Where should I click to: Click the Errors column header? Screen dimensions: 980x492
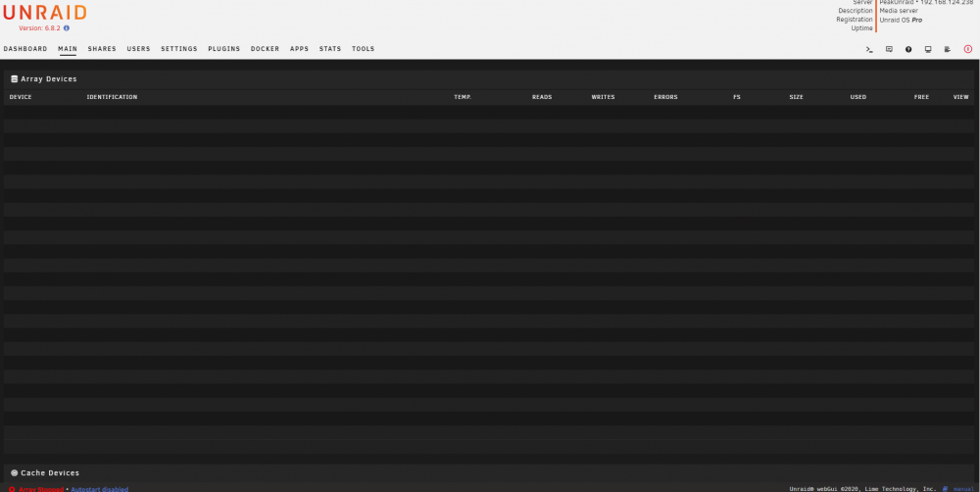coord(665,97)
